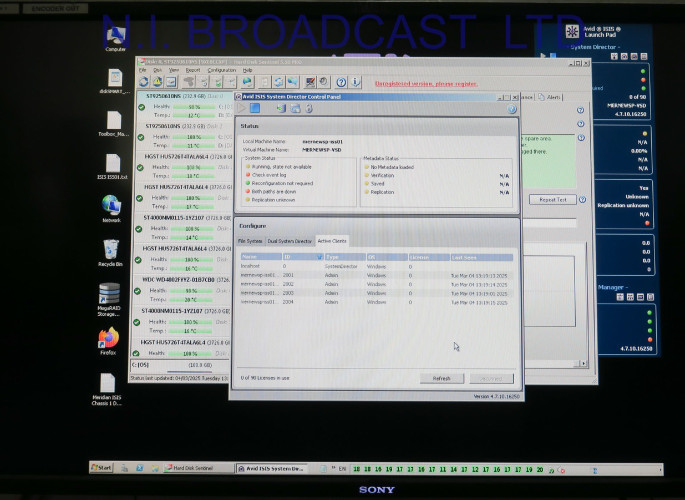
Task: Sort the client list by the Last Seen column header
Action: point(481,257)
